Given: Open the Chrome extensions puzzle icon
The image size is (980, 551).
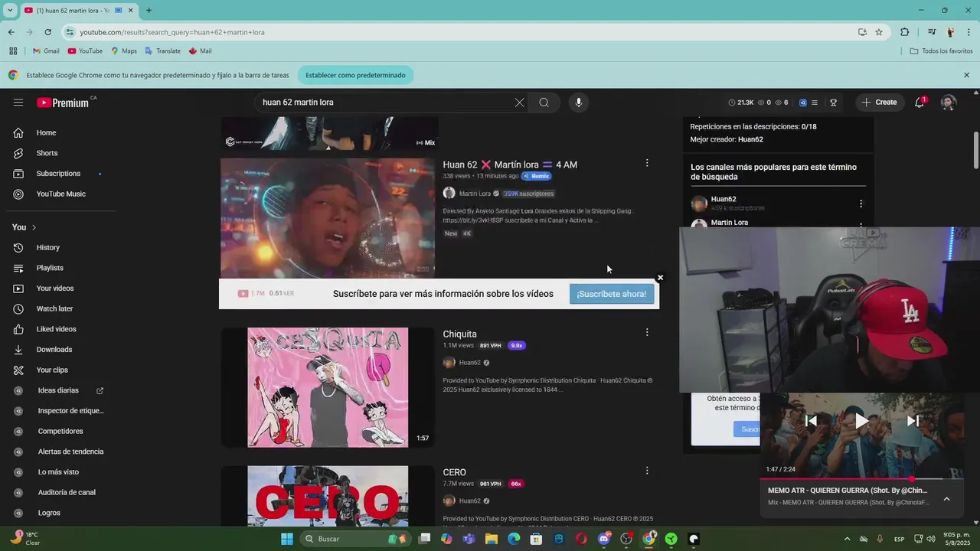Looking at the screenshot, I should tap(905, 32).
